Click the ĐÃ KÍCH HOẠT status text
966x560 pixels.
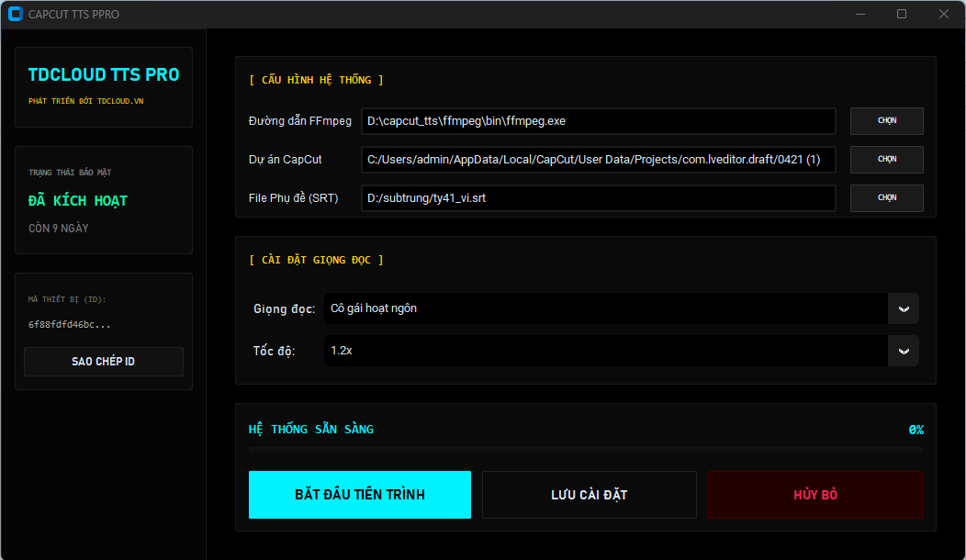click(78, 200)
